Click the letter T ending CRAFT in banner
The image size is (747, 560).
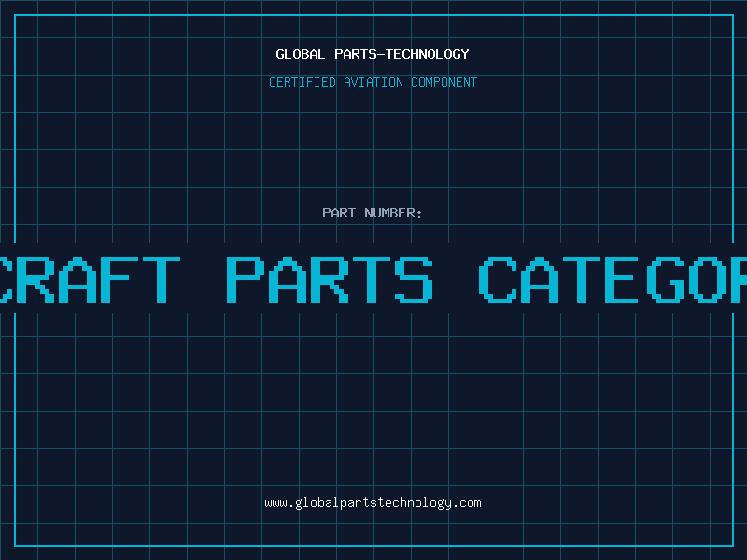[x=162, y=280]
